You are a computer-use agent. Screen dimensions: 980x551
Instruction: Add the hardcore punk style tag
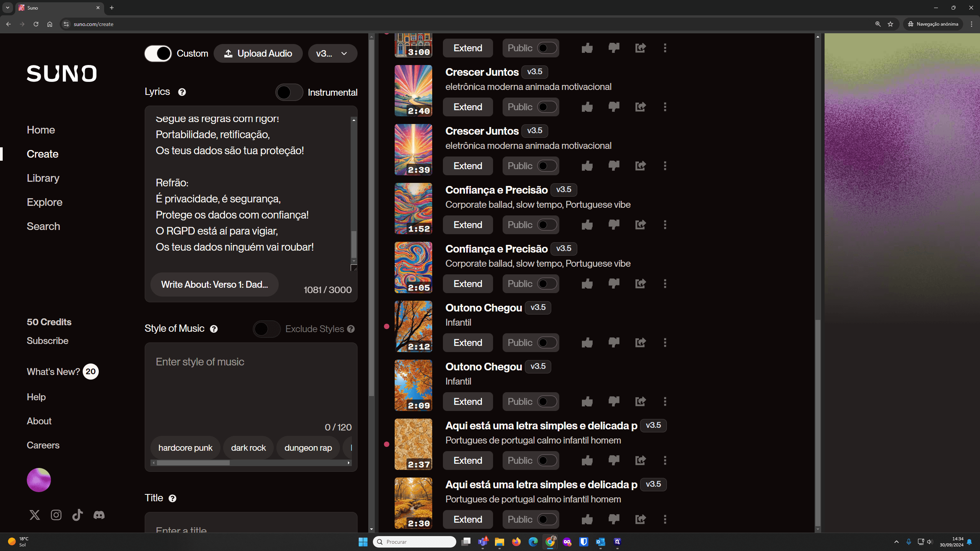[x=185, y=448]
